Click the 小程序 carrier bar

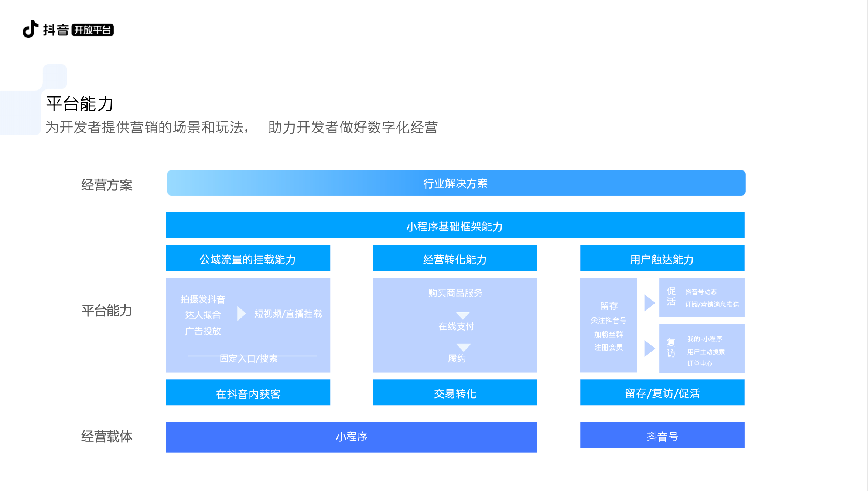351,437
